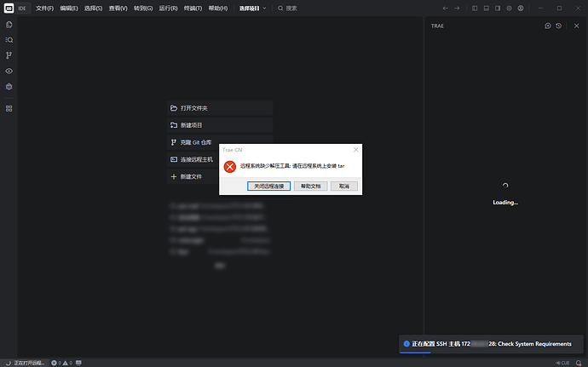Close the TRAE side panel
The image size is (588, 367).
576,26
